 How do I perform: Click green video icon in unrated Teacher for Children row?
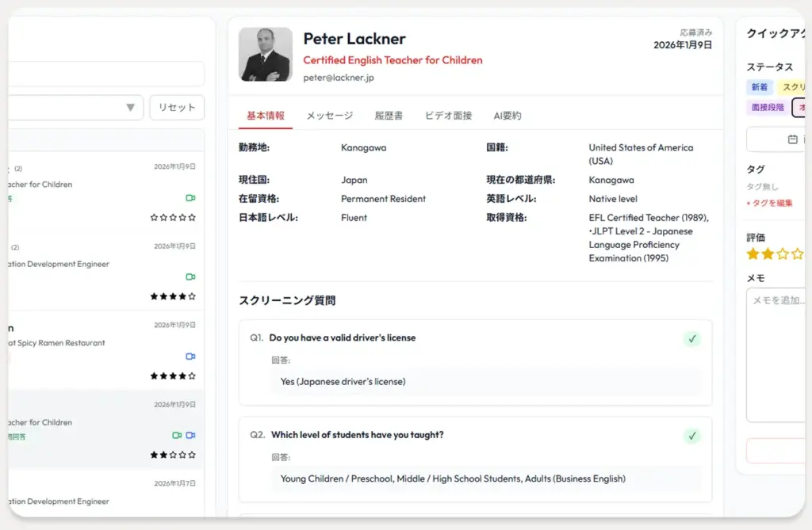click(x=190, y=198)
